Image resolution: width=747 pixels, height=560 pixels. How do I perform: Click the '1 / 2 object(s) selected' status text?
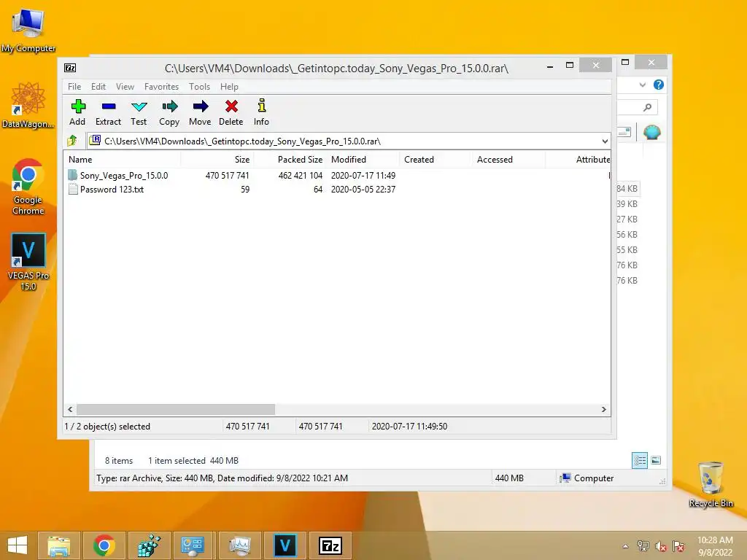tap(107, 426)
